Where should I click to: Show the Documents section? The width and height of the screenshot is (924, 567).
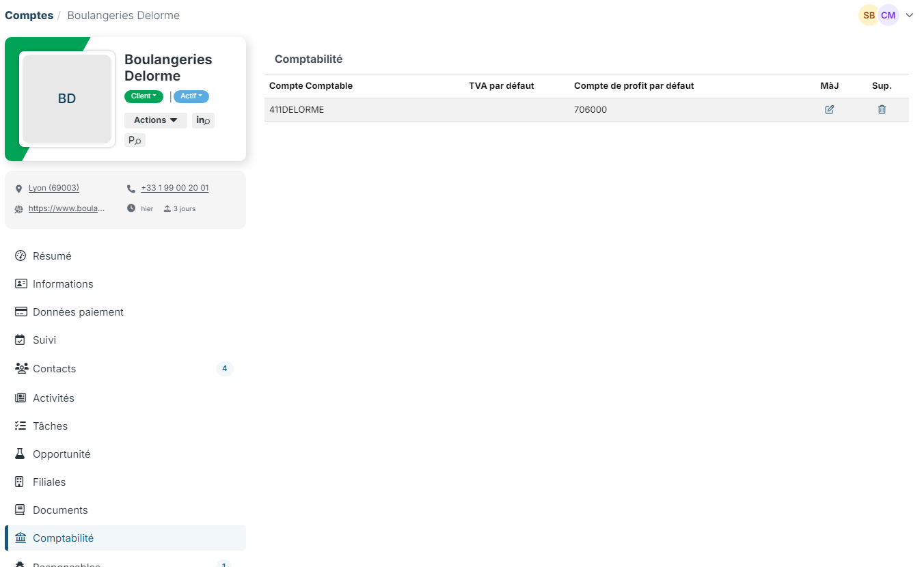pyautogui.click(x=125, y=510)
